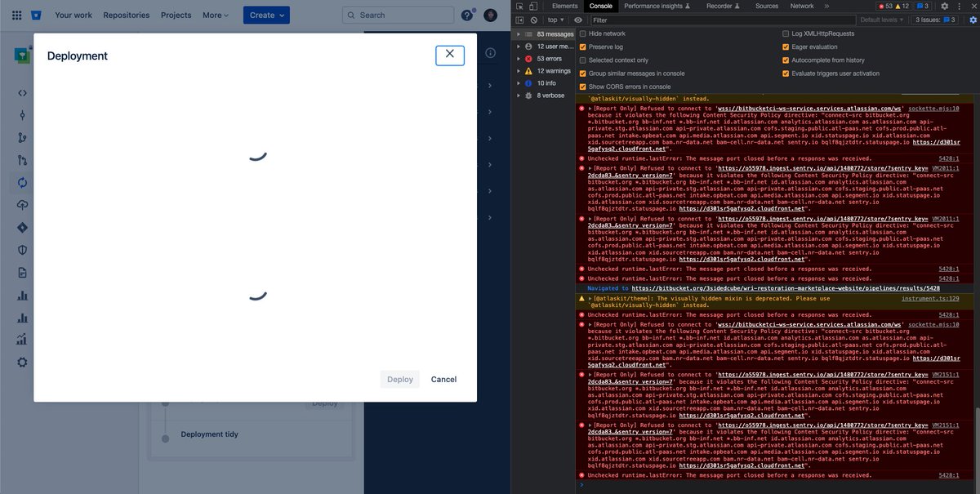This screenshot has width=980, height=494.
Task: Select the Console tab
Action: (x=601, y=6)
